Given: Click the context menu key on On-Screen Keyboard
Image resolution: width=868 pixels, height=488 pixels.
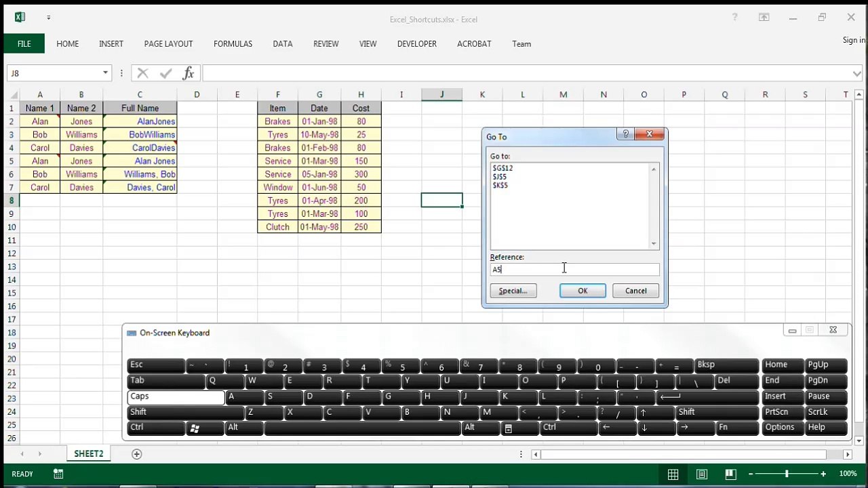Looking at the screenshot, I should [x=508, y=428].
